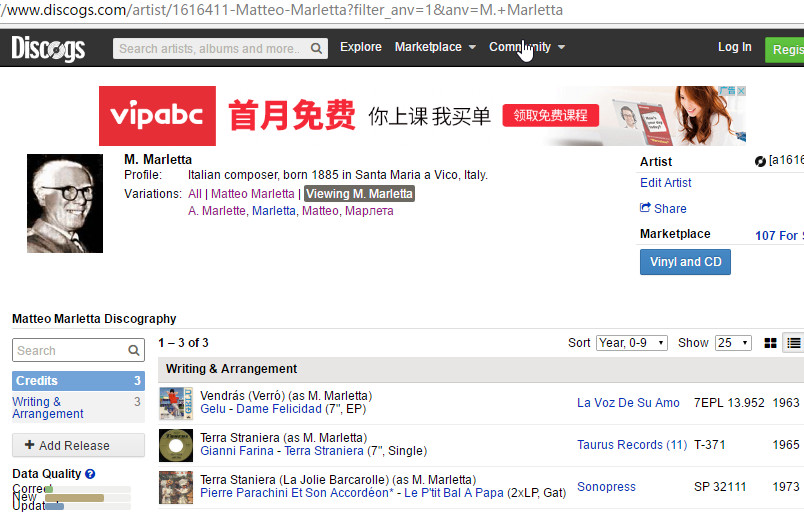Screen dimensions: 804x519
Task: Open the Matteo Marletta variation link
Action: pos(253,194)
